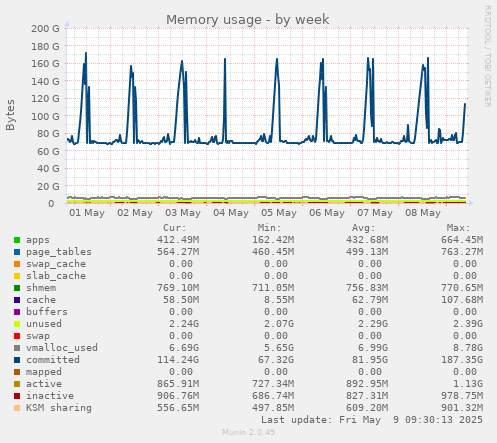Click apps current value 412.49M
The width and height of the screenshot is (497, 443).
point(178,240)
